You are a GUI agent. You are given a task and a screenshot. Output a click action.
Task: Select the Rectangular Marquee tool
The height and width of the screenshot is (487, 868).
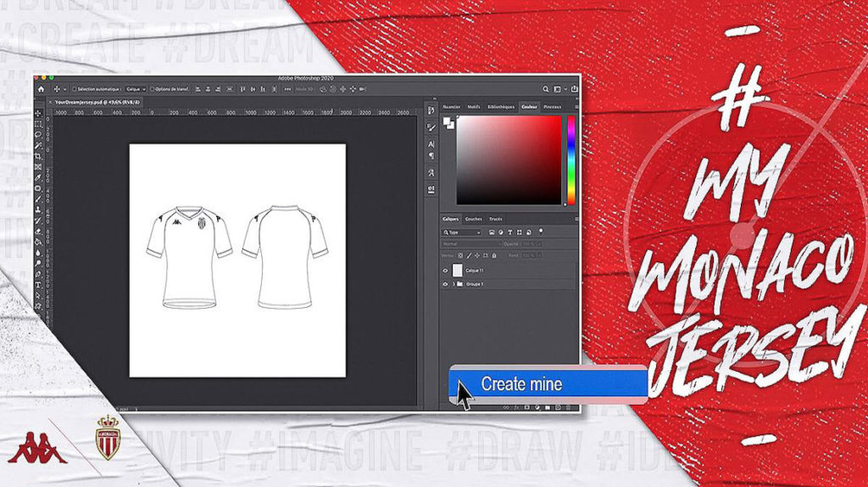pos(39,124)
